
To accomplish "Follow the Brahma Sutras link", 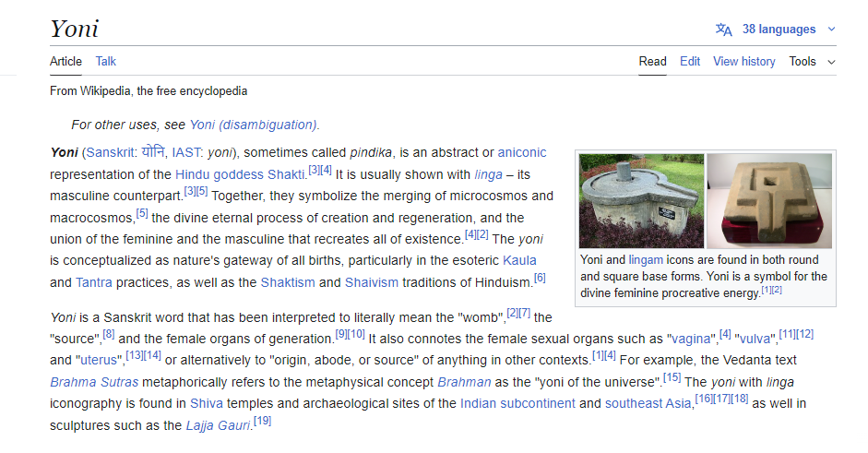I will (94, 382).
